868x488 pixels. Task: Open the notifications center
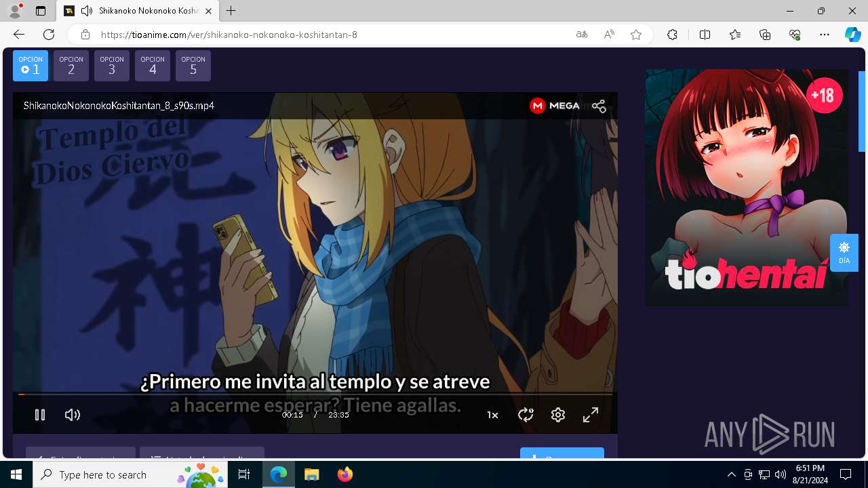(x=846, y=474)
